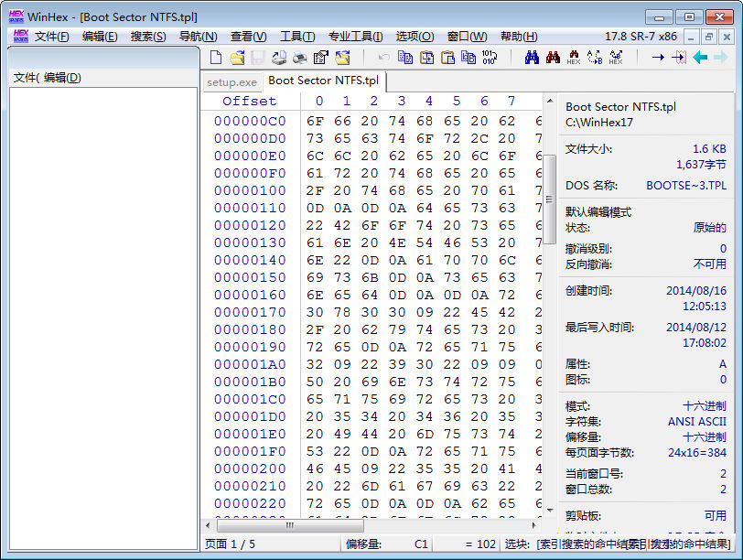Print using the printer icon
The height and width of the screenshot is (560, 743).
[x=299, y=58]
